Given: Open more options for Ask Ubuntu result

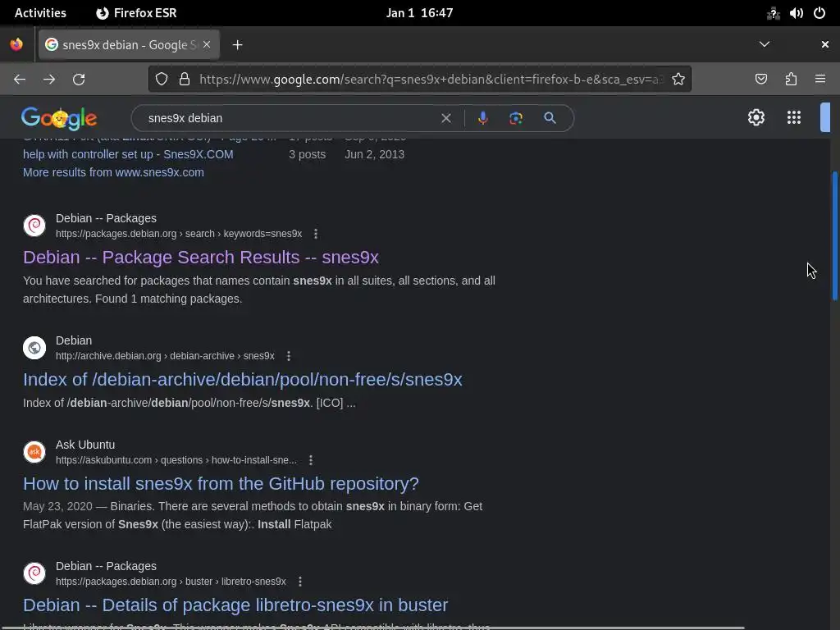Looking at the screenshot, I should pos(311,460).
